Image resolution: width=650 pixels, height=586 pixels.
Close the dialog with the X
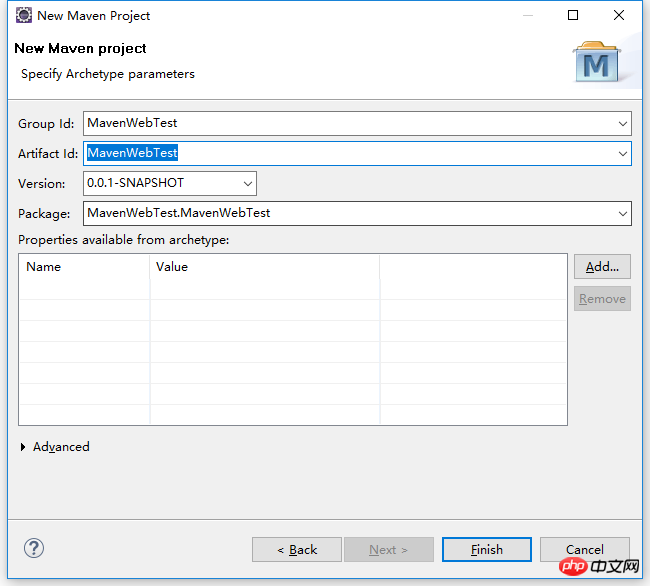pos(618,15)
